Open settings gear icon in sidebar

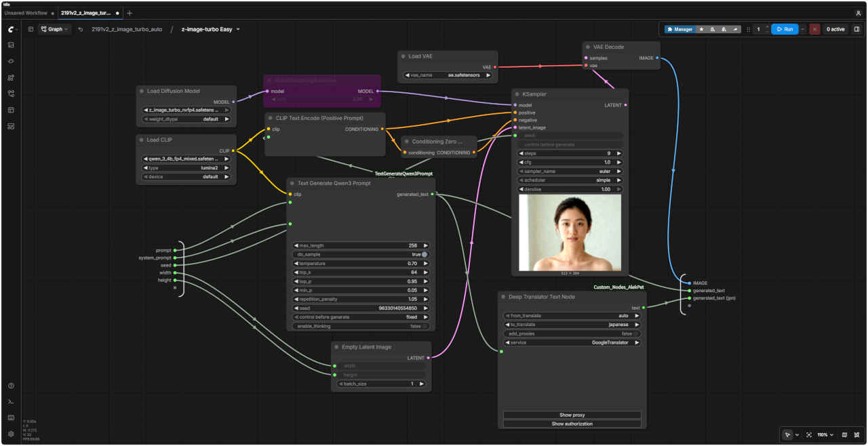pos(11,434)
